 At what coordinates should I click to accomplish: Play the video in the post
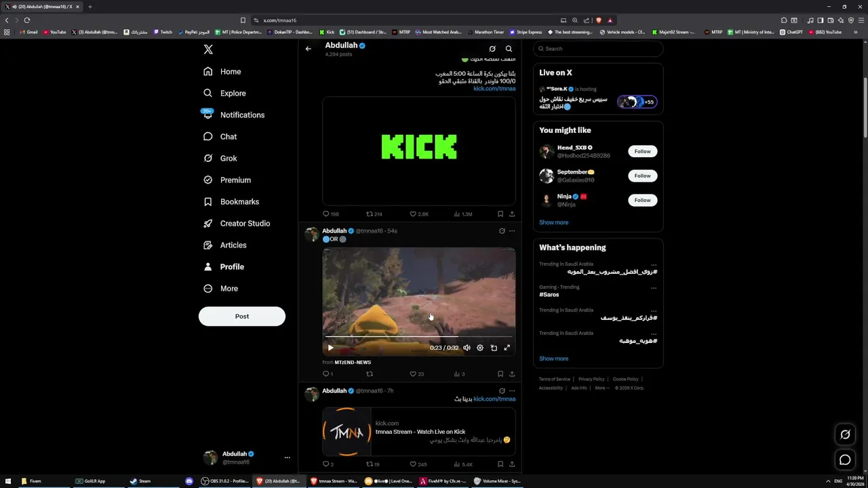click(330, 348)
